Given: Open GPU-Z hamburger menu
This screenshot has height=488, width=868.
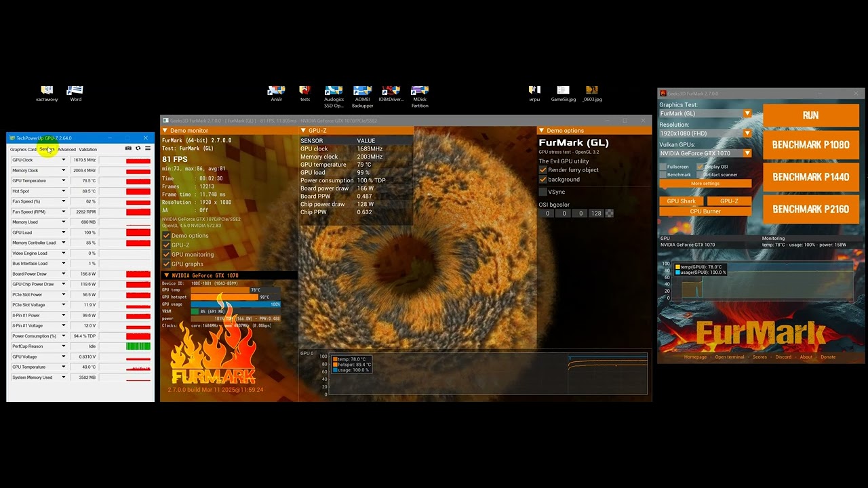Looking at the screenshot, I should (x=147, y=148).
